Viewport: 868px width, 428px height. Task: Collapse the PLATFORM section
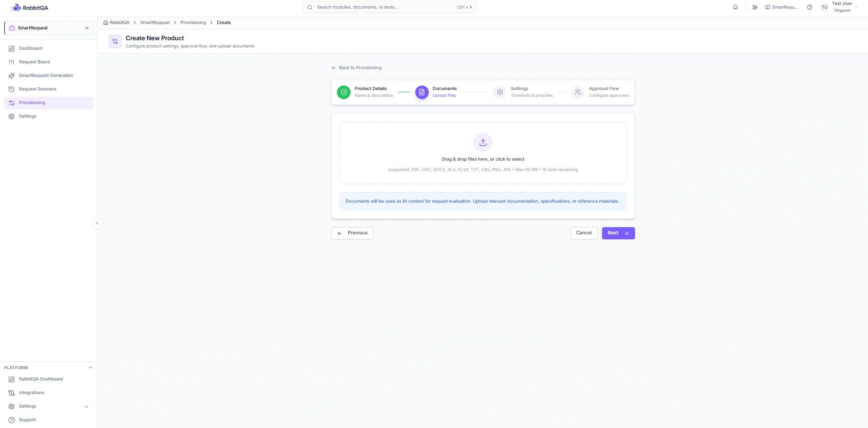(90, 367)
